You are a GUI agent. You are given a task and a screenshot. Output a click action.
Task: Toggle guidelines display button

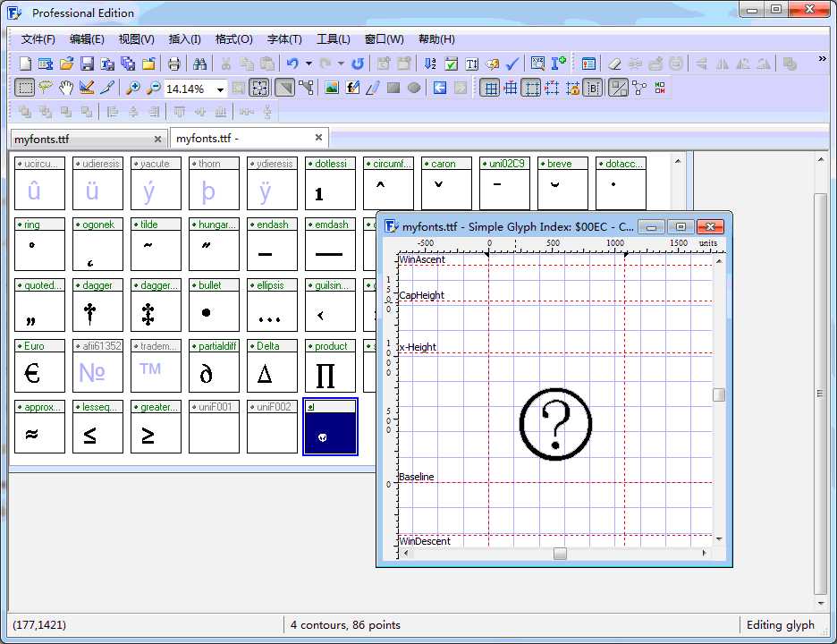[x=530, y=89]
